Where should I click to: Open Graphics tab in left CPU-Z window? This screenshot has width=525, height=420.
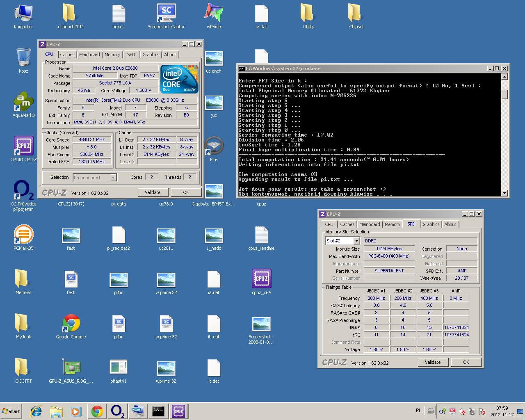coord(151,55)
